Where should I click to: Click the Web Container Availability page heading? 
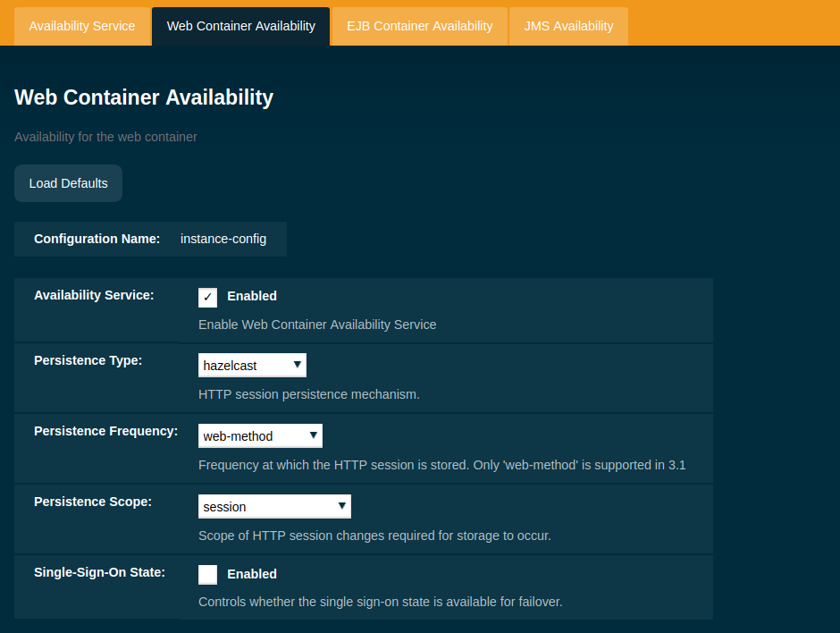tap(143, 97)
